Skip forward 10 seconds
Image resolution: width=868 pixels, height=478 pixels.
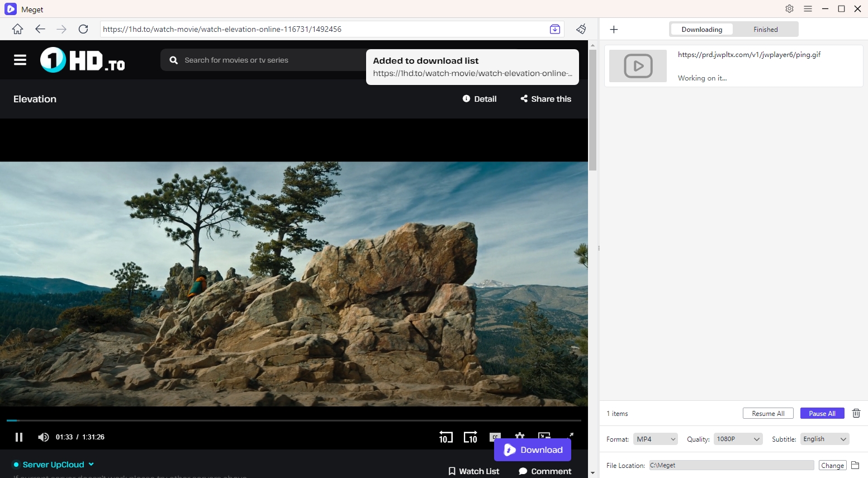point(471,437)
